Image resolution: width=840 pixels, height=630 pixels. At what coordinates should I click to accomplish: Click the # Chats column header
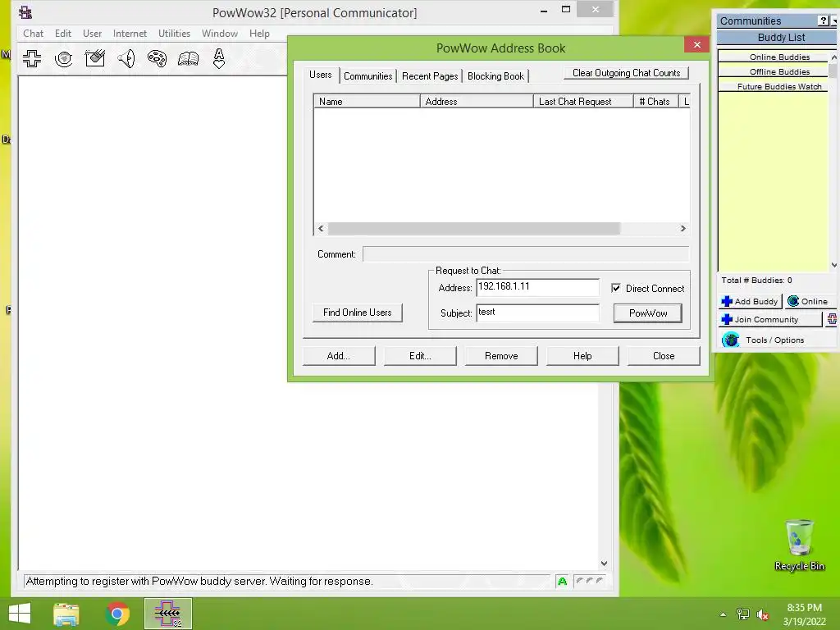click(655, 101)
